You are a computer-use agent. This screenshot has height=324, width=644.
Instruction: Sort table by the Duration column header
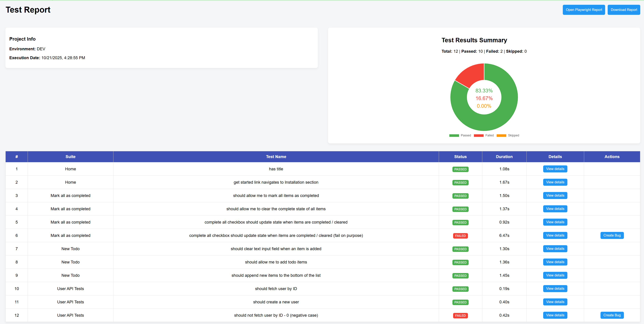[504, 157]
